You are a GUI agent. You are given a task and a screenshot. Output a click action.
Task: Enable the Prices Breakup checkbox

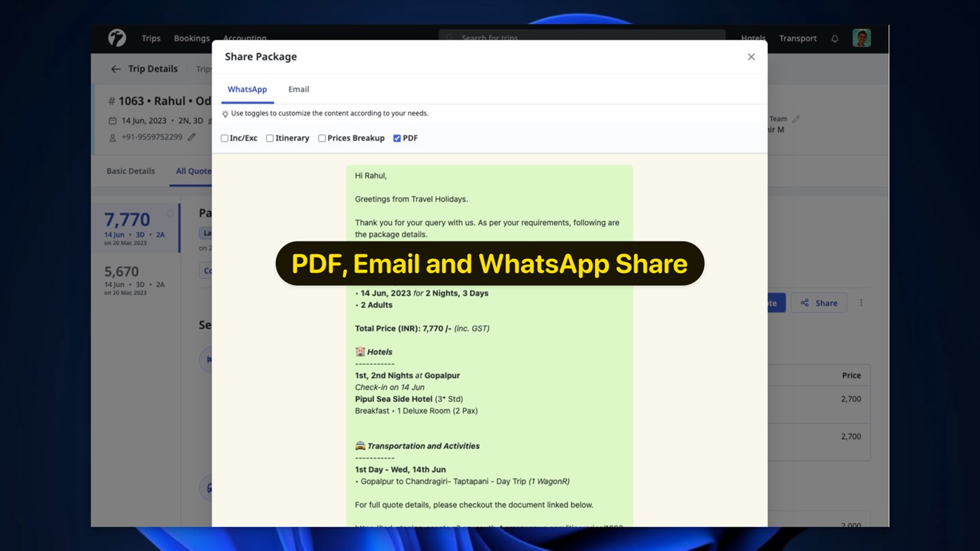click(x=322, y=139)
